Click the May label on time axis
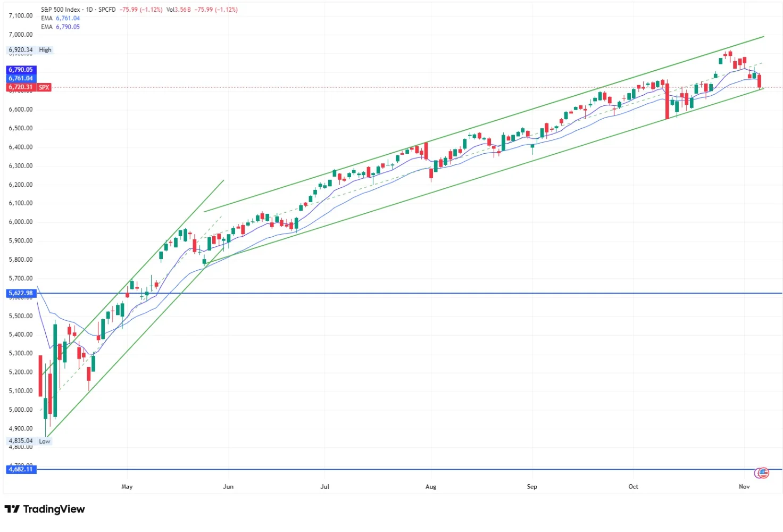The width and height of the screenshot is (783, 532). click(127, 487)
